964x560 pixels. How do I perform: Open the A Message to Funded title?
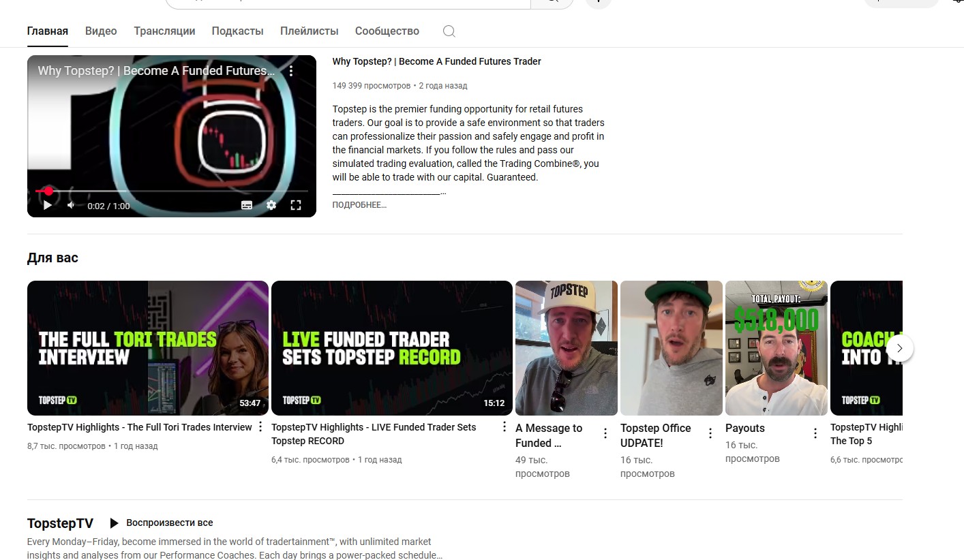tap(549, 435)
